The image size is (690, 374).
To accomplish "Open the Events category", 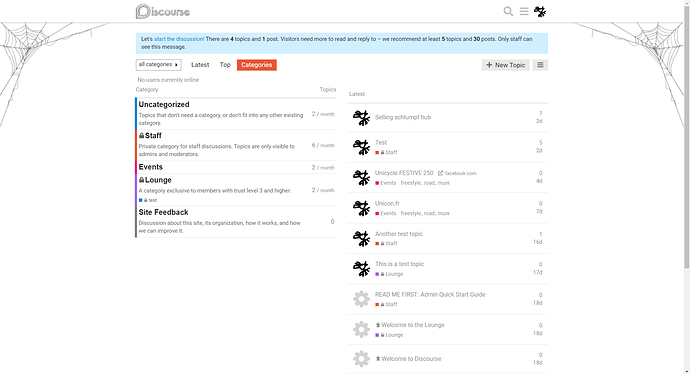I will click(x=150, y=167).
